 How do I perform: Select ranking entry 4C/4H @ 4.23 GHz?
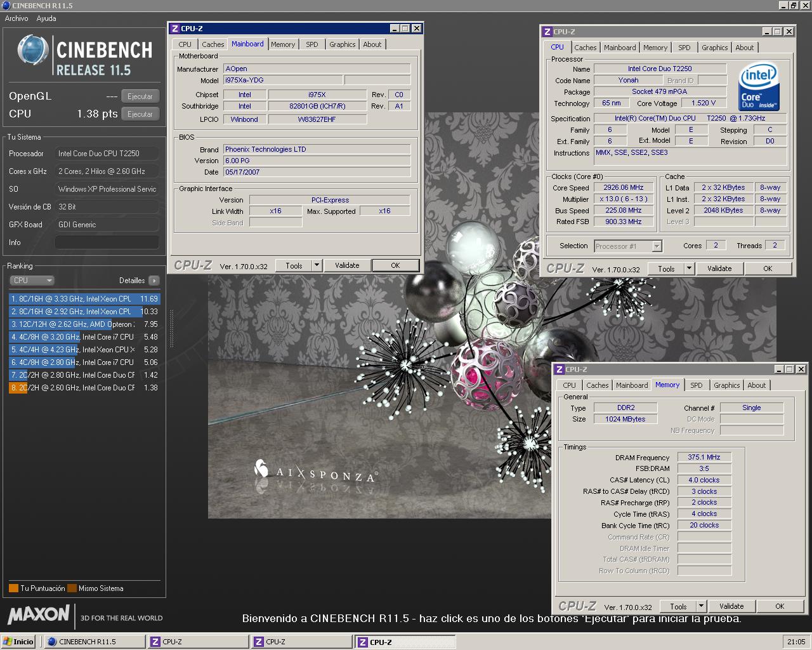84,350
